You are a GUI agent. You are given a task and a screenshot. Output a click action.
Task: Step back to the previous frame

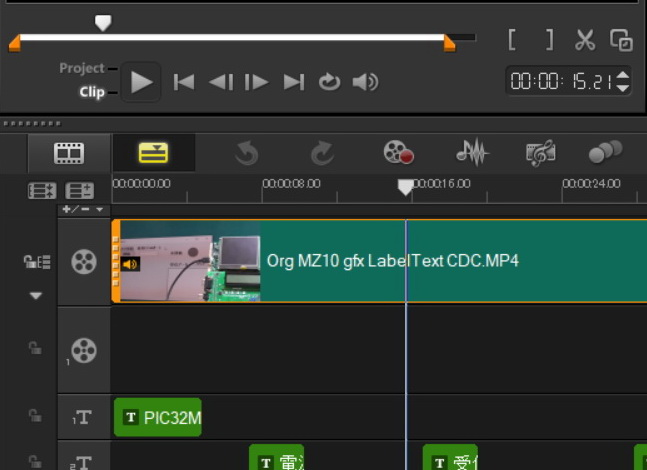click(x=220, y=82)
